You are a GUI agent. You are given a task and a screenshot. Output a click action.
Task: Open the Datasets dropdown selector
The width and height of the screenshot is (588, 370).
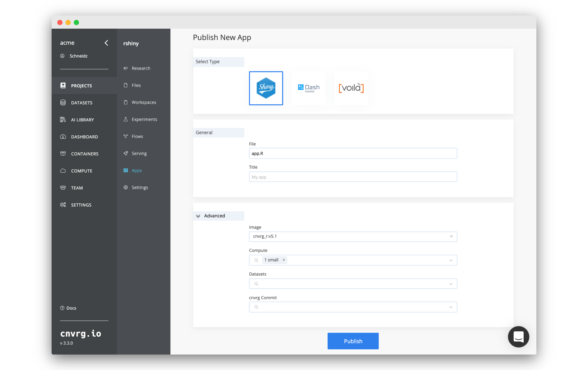coord(353,283)
